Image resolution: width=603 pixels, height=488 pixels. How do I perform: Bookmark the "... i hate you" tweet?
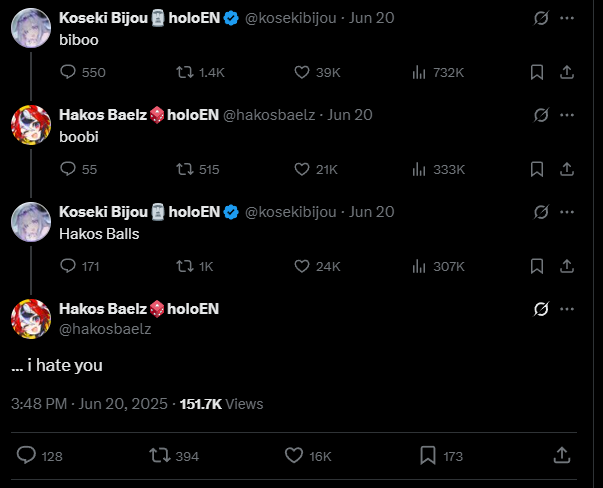[428, 455]
